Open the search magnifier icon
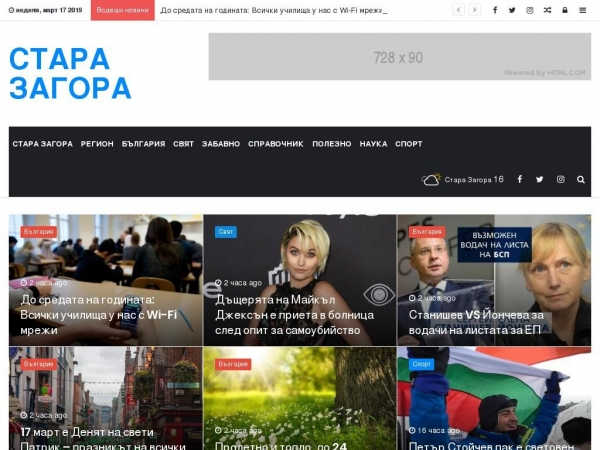 [x=580, y=179]
